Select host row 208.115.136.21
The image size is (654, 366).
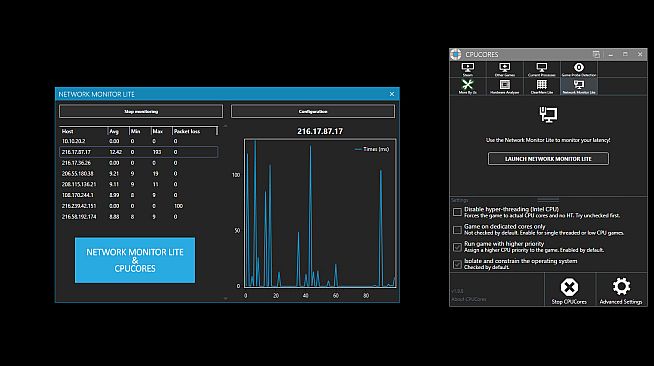pyautogui.click(x=138, y=184)
